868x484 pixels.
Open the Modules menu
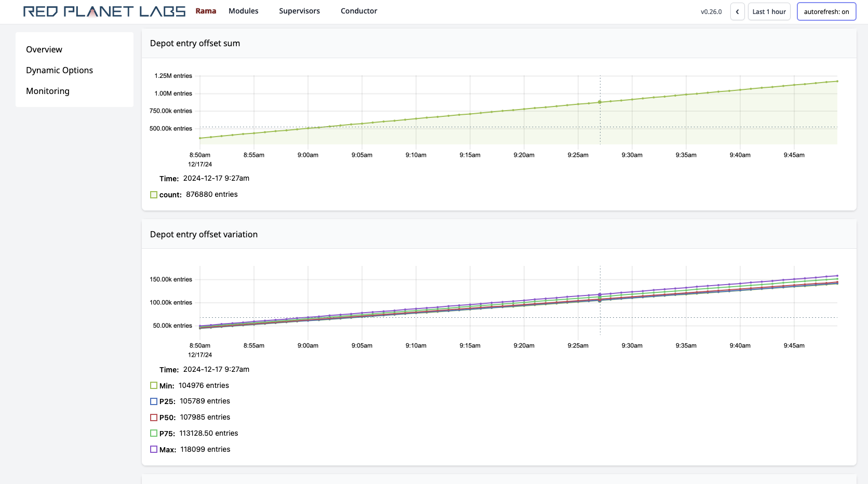coord(243,11)
